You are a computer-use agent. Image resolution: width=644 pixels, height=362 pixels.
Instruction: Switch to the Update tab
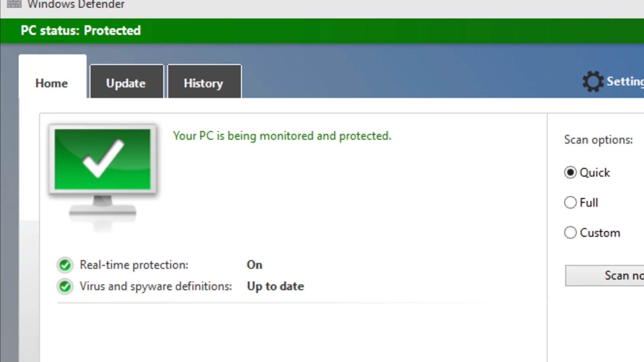click(x=127, y=82)
